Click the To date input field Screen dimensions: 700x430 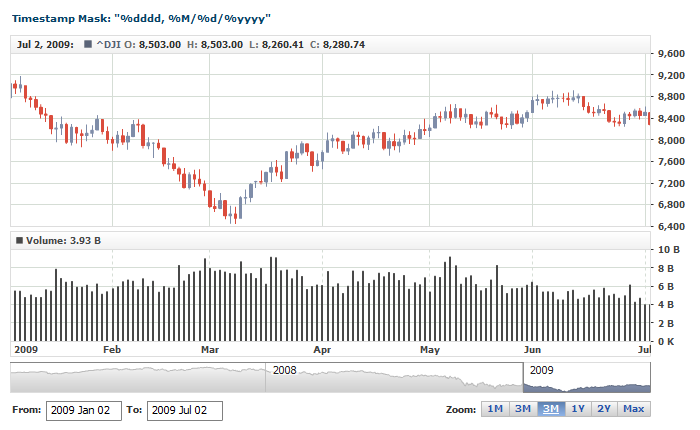[184, 411]
